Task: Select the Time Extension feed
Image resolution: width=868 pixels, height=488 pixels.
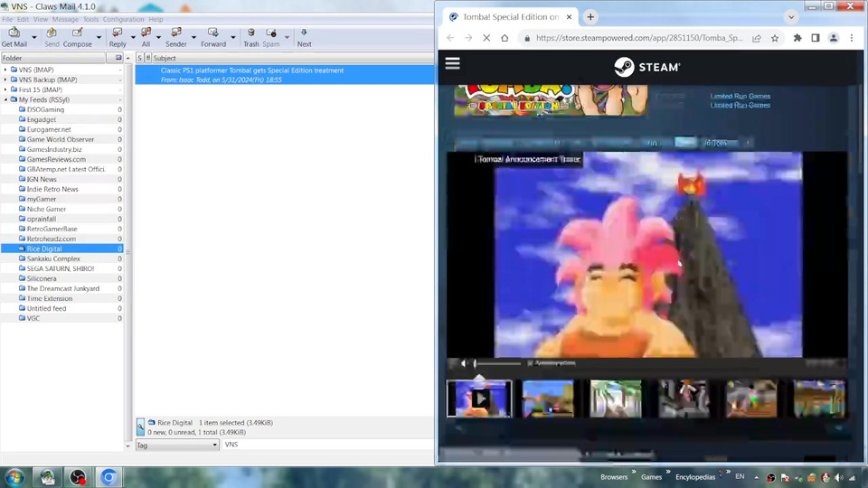Action: pyautogui.click(x=49, y=299)
